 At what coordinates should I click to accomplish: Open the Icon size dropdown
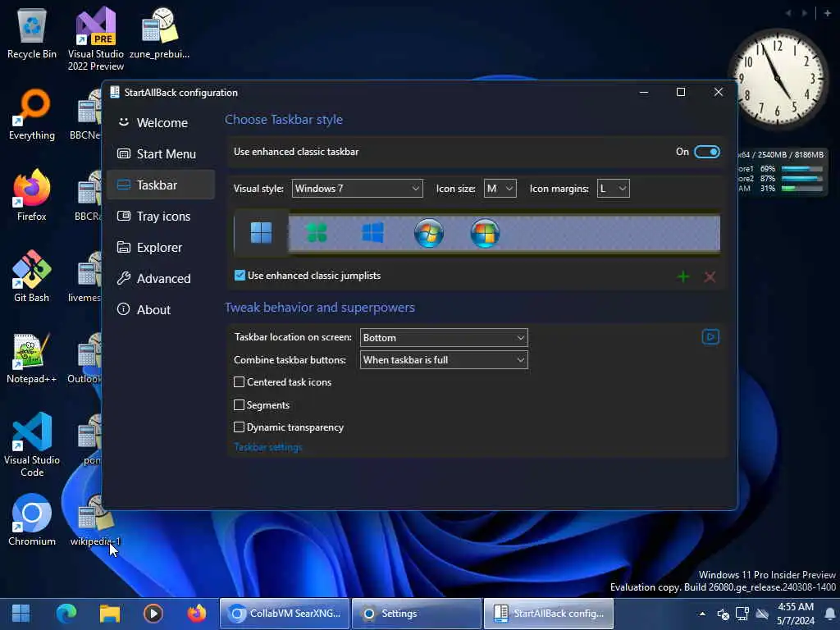click(500, 189)
